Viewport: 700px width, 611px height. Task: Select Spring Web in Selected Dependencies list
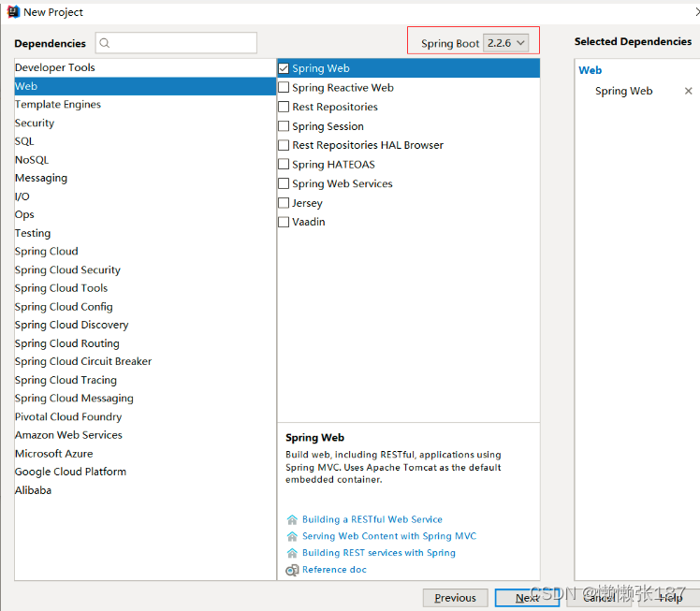tap(623, 91)
